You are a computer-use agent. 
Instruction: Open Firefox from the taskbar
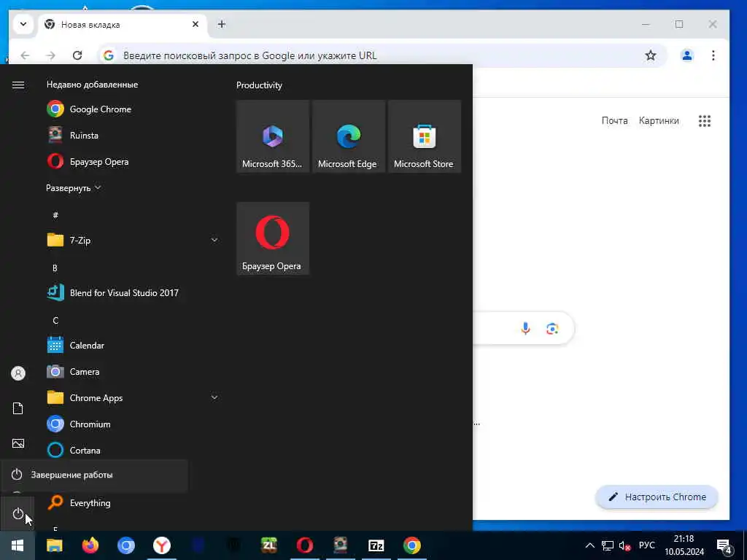point(90,545)
